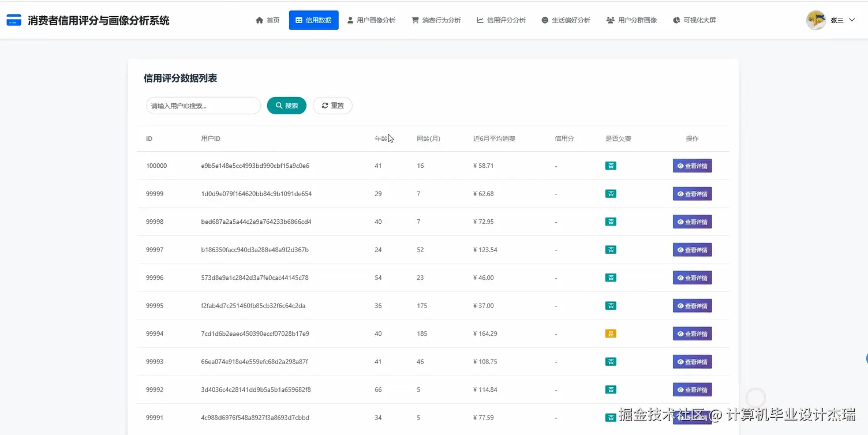
Task: Click age value 54
Action: 378,277
